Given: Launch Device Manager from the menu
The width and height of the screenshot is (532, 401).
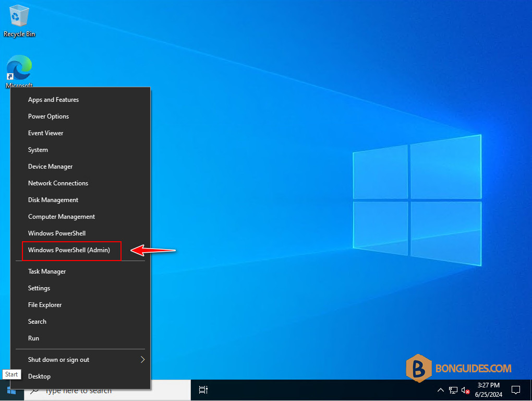Looking at the screenshot, I should coord(81,167).
